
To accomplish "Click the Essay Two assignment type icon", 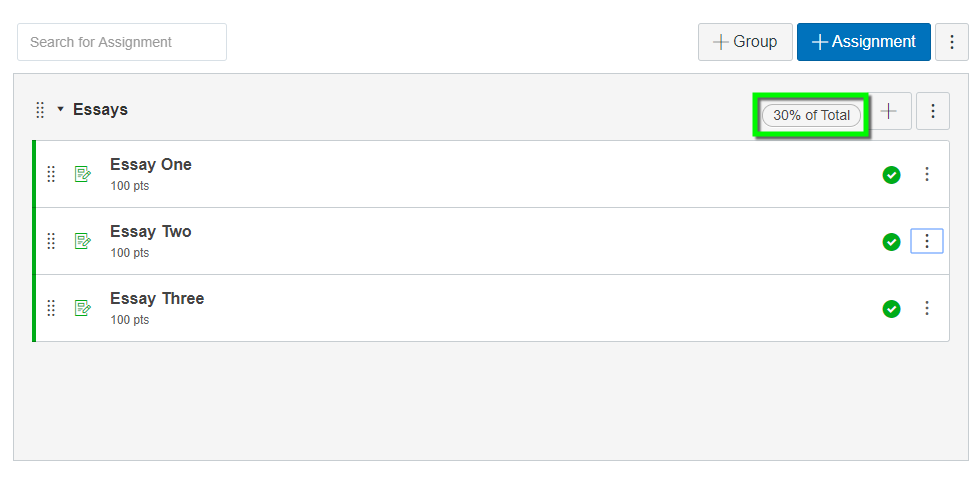I will coord(82,240).
